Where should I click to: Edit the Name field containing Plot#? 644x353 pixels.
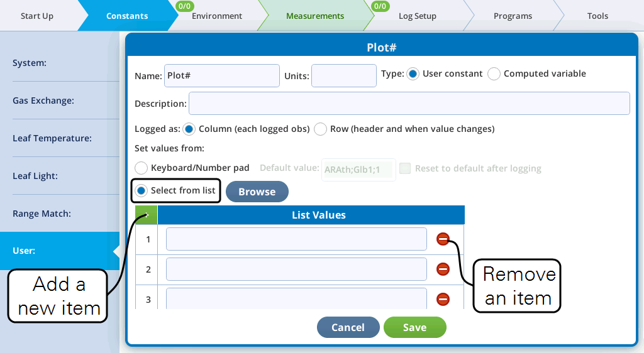tap(222, 75)
